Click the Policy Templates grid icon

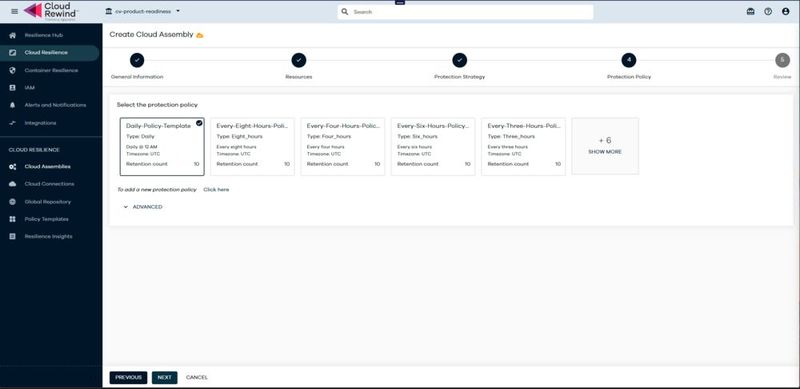click(13, 219)
